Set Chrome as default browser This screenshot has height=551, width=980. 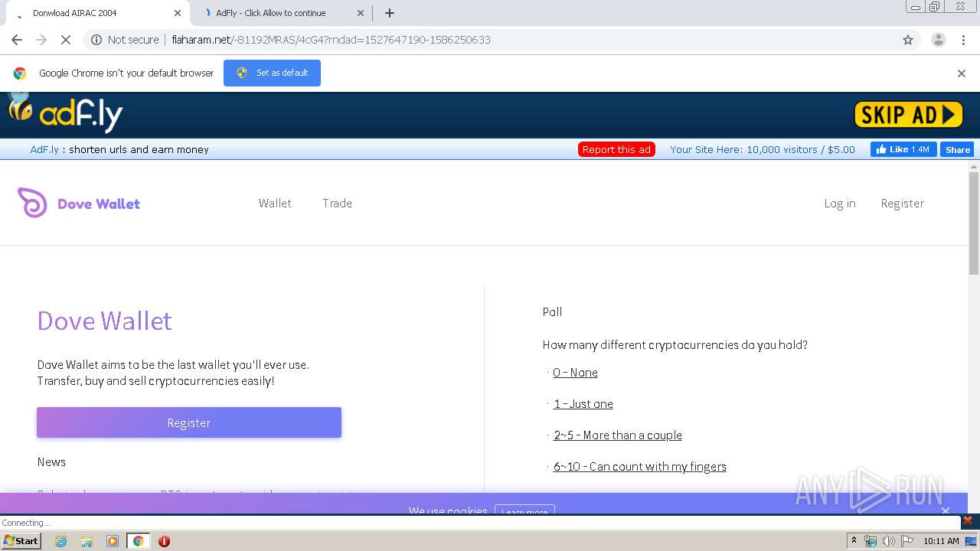click(272, 73)
